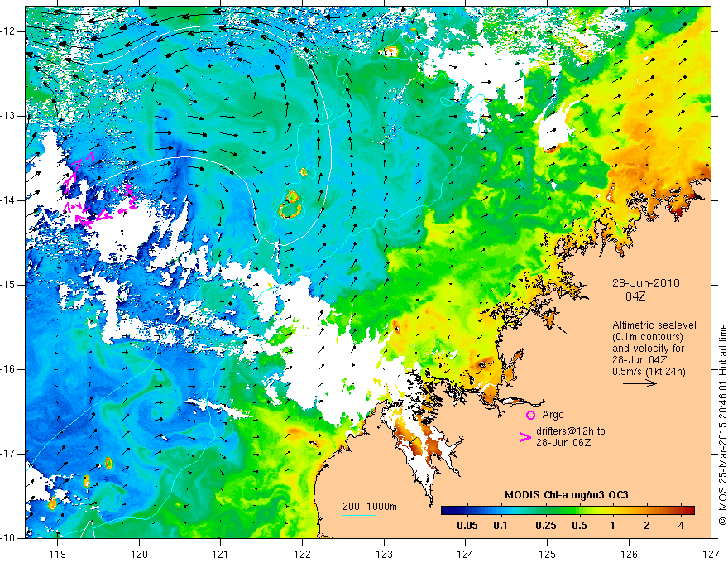Viewport: 728px width, 563px height.
Task: Click the color bar at value 1
Action: [x=612, y=511]
